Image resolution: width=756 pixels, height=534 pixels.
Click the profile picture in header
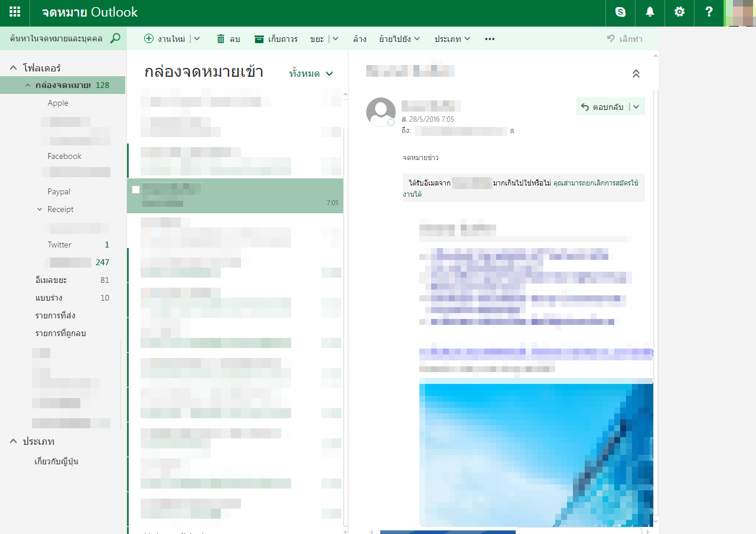(x=741, y=13)
